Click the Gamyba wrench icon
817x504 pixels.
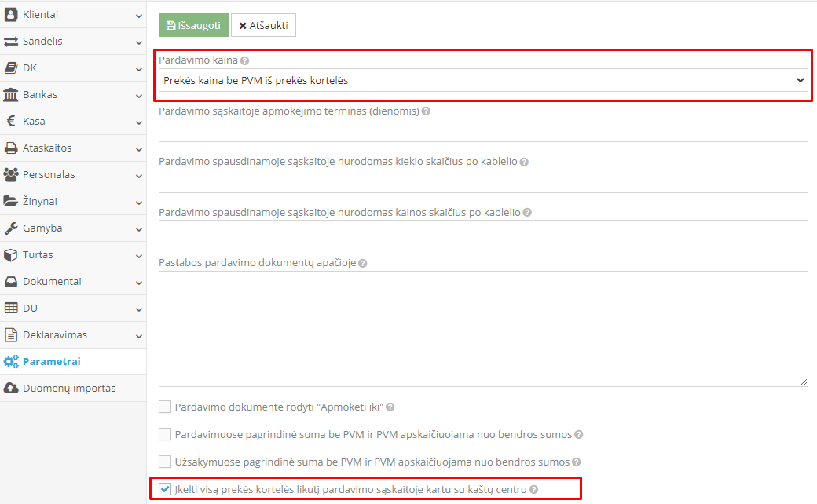11,228
